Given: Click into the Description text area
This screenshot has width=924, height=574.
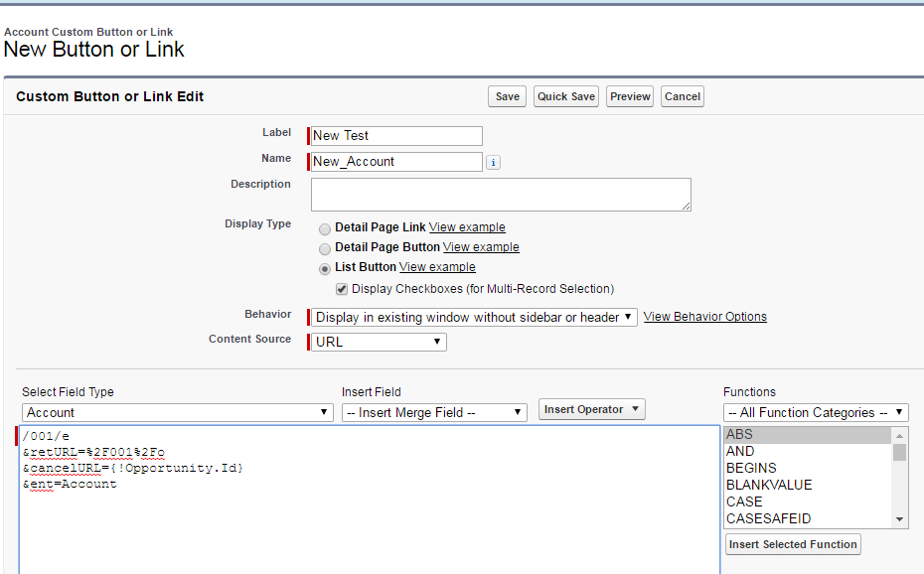Looking at the screenshot, I should (x=501, y=195).
